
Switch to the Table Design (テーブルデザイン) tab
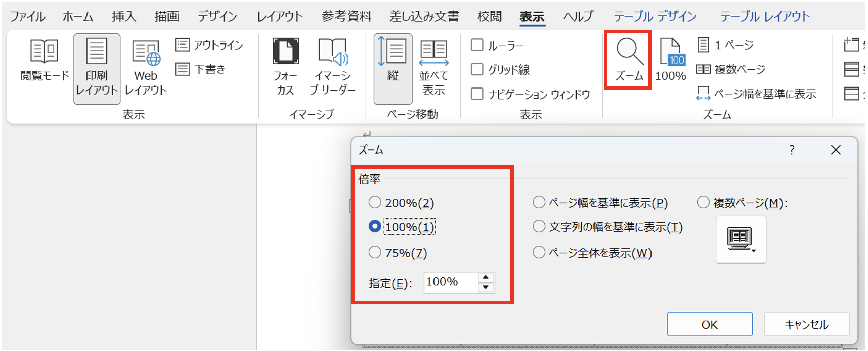[655, 17]
